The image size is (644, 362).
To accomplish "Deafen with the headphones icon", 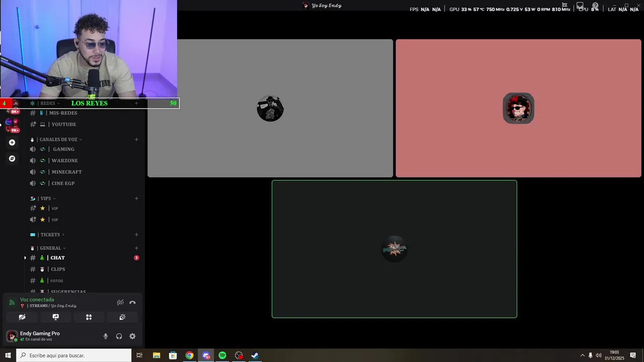I will (119, 336).
